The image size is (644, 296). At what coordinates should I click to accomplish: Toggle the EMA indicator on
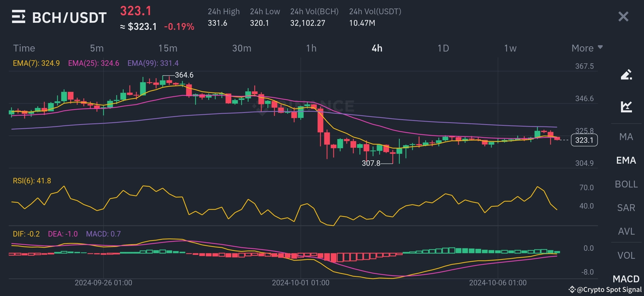(626, 160)
